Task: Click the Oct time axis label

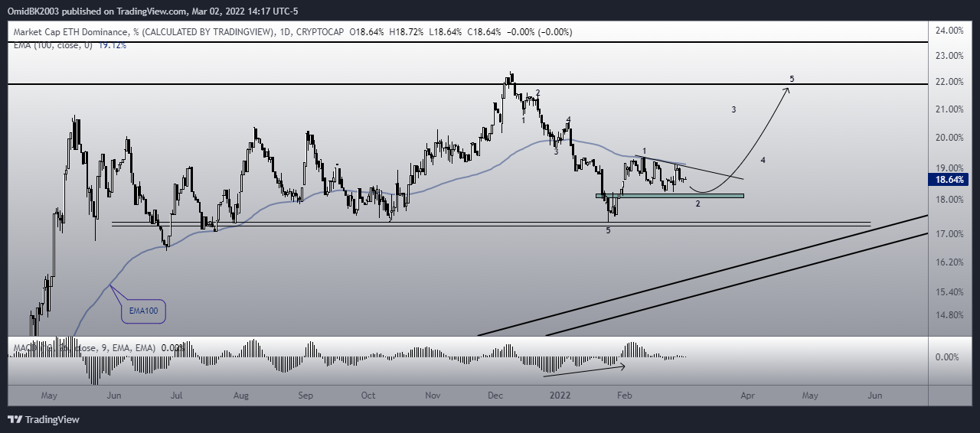Action: (x=368, y=396)
